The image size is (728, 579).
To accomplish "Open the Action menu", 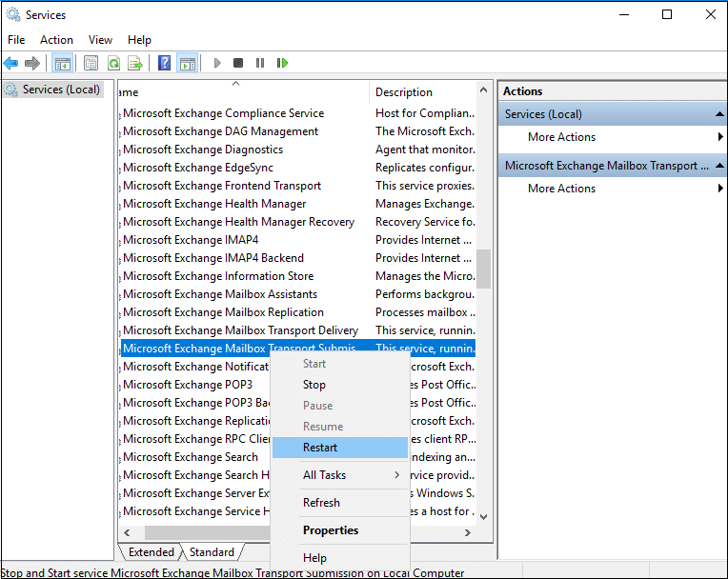I will click(56, 40).
